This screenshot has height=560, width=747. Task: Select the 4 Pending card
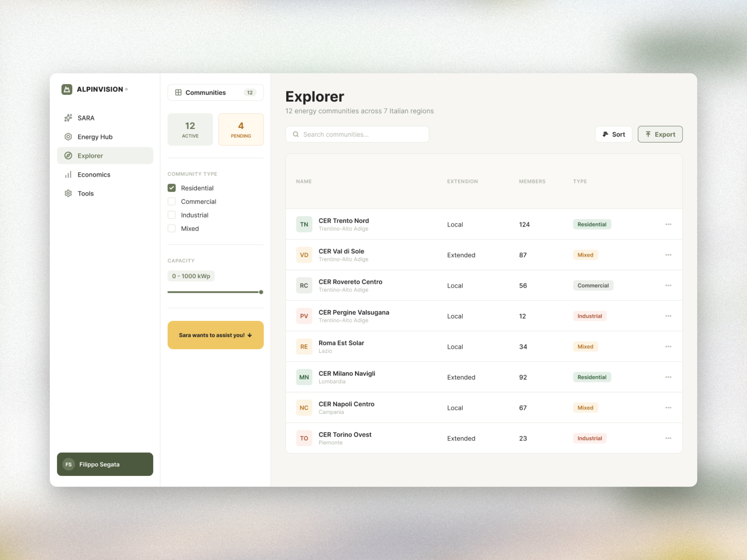point(241,130)
